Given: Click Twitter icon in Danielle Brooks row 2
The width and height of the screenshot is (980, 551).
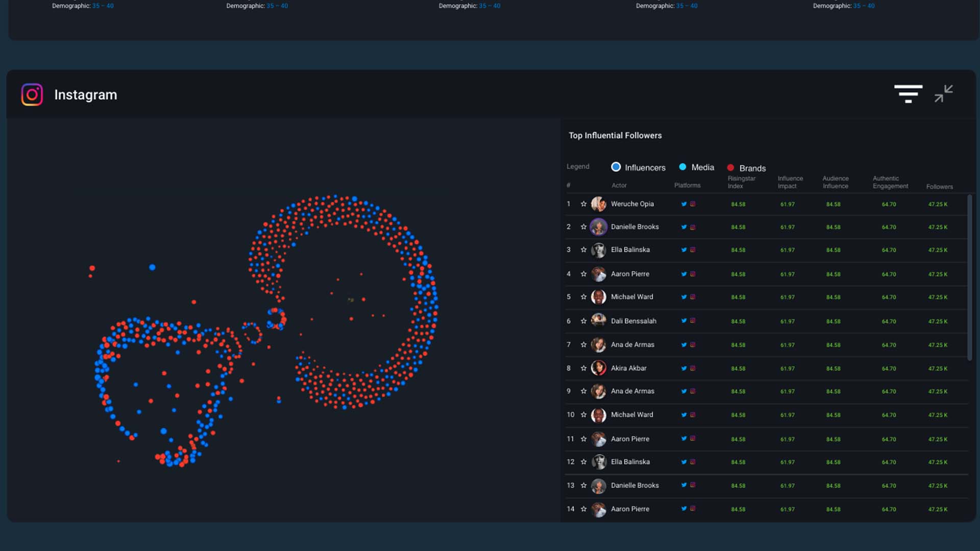Looking at the screenshot, I should pos(684,227).
